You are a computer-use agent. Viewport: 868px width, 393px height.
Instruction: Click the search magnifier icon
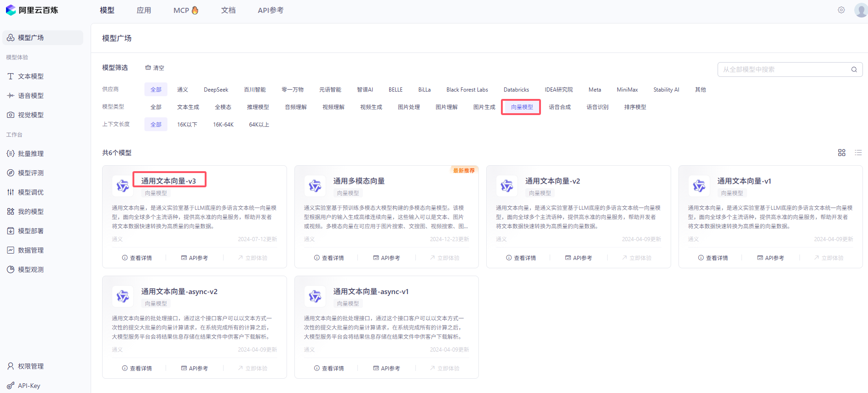point(854,69)
